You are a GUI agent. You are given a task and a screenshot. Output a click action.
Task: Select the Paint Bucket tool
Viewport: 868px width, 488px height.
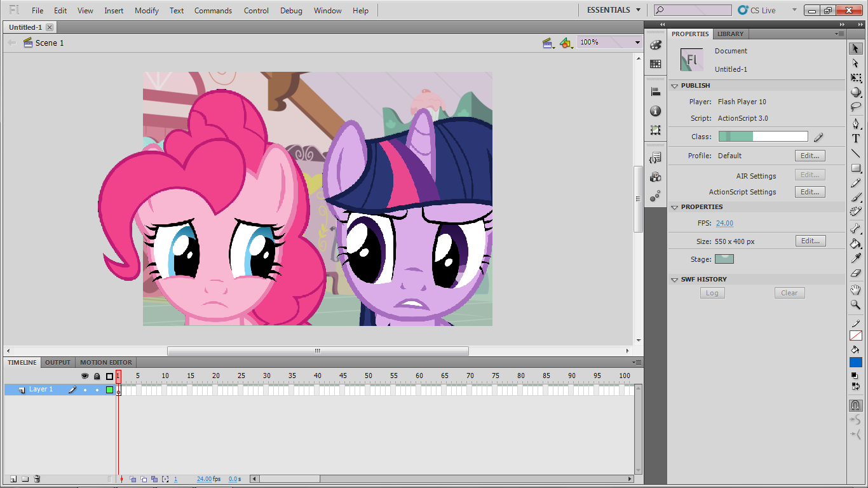click(856, 243)
